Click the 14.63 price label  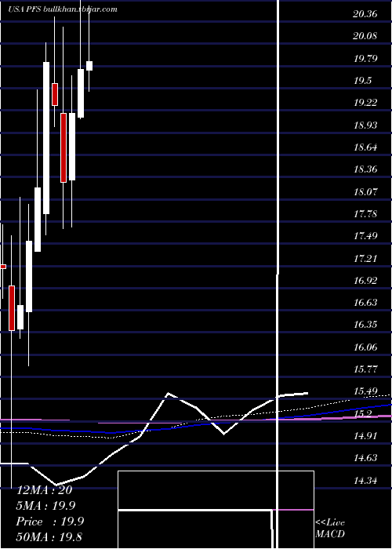click(365, 458)
